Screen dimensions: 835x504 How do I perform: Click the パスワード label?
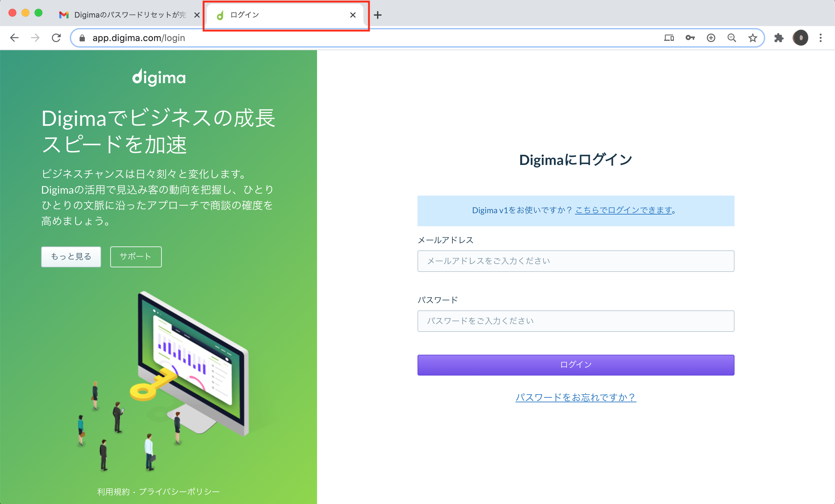(437, 300)
